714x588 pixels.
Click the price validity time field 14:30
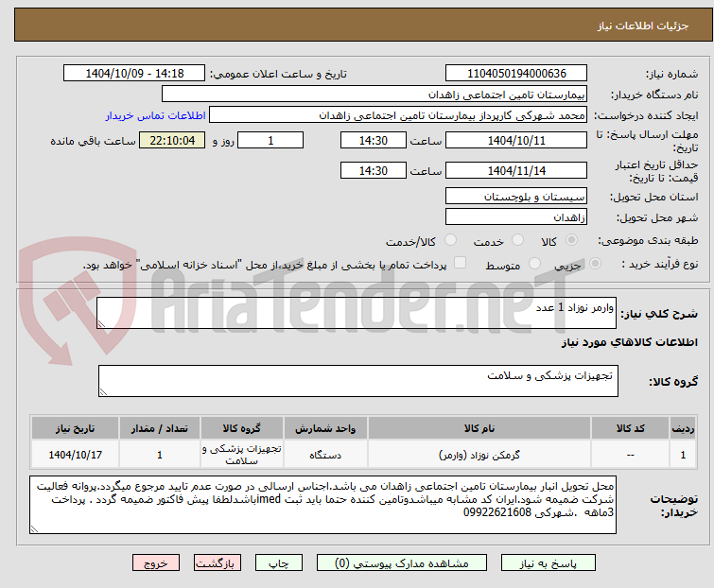pos(373,170)
